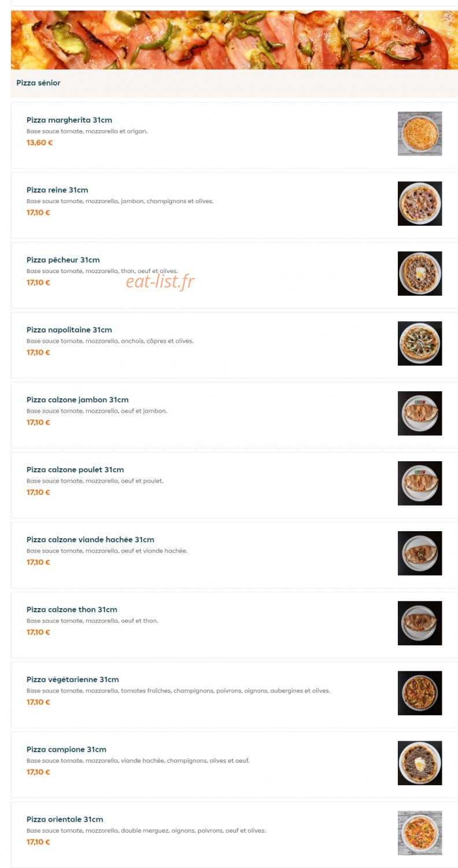This screenshot has width=458, height=868.
Task: Open the calzone jambon thumbnail
Action: pyautogui.click(x=419, y=413)
